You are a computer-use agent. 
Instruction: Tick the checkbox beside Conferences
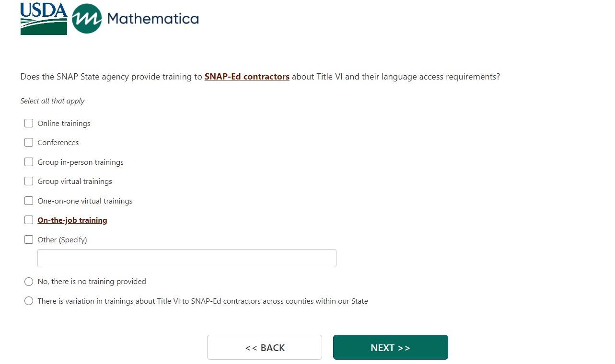pyautogui.click(x=29, y=143)
